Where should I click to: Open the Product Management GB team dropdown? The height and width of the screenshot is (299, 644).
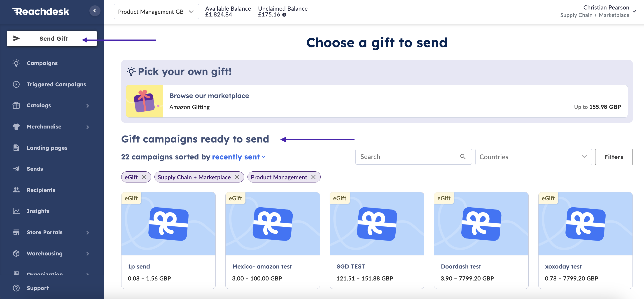(x=156, y=12)
